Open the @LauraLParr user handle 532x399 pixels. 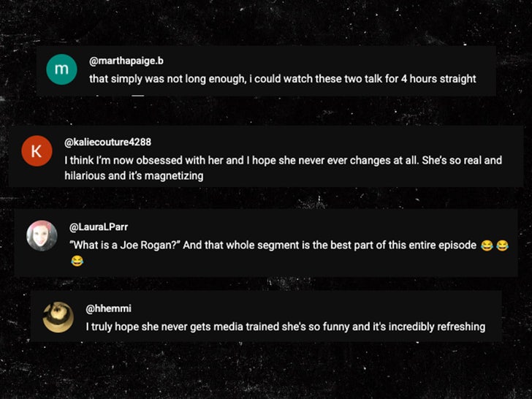point(98,227)
